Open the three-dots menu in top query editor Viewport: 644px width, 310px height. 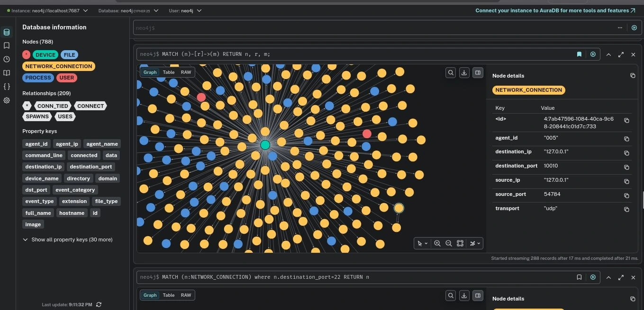620,27
